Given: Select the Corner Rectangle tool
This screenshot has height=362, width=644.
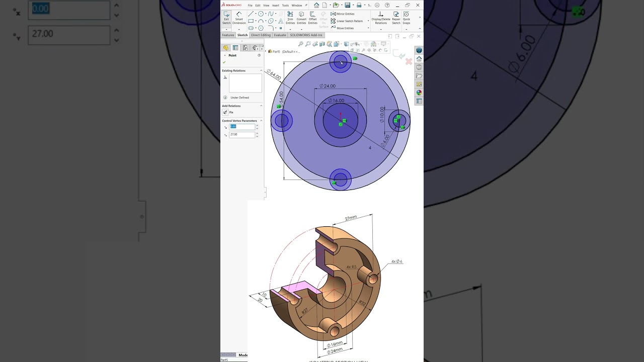Looking at the screenshot, I should [x=251, y=21].
